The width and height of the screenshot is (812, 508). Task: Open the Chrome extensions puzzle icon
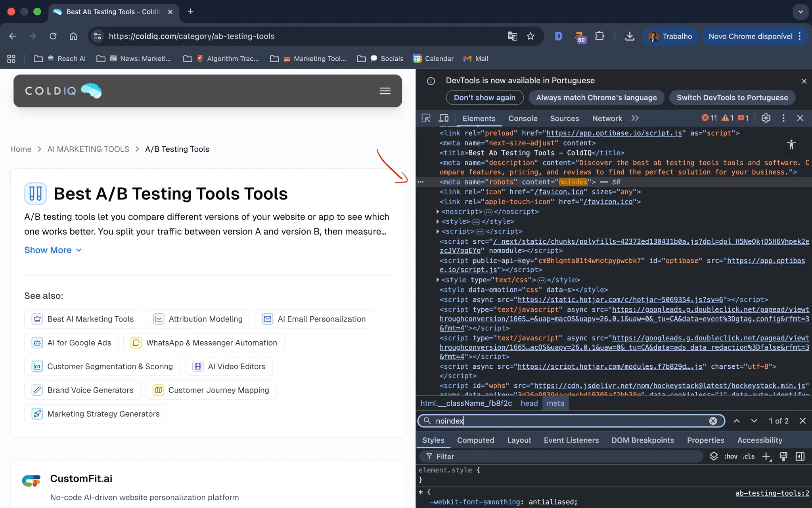599,36
